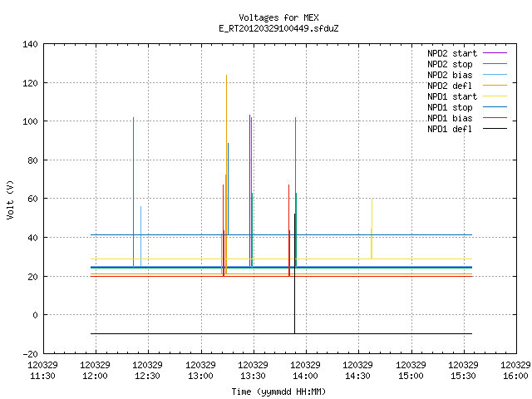This screenshot has height=399, width=532.
Task: Click the orange NPD2 defl legend line sample
Action: [495, 86]
